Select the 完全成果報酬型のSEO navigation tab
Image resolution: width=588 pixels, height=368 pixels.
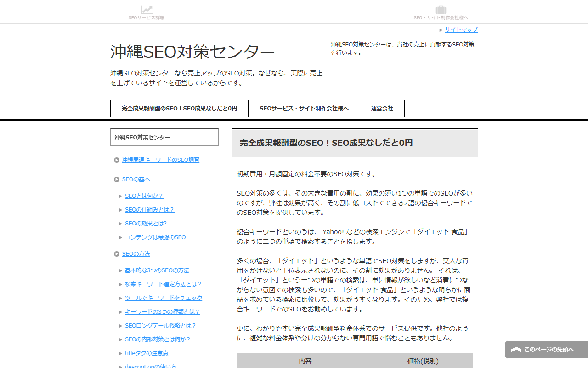coord(179,109)
